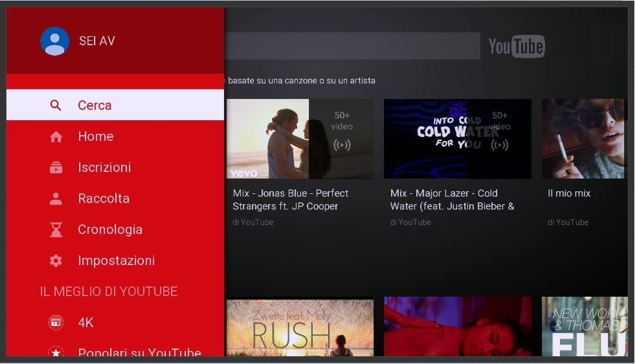635x364 pixels.
Task: Click the mix radio icon on Jonas Blue thumbnail
Action: tap(342, 145)
